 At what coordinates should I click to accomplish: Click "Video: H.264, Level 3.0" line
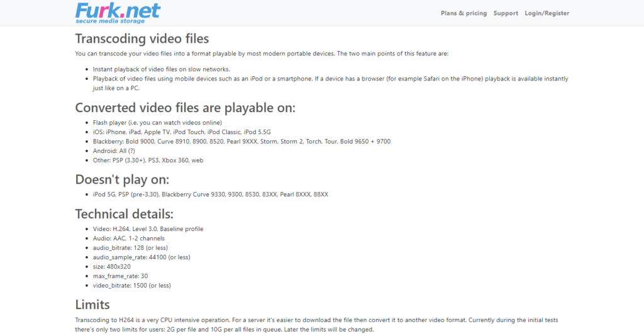(148, 229)
